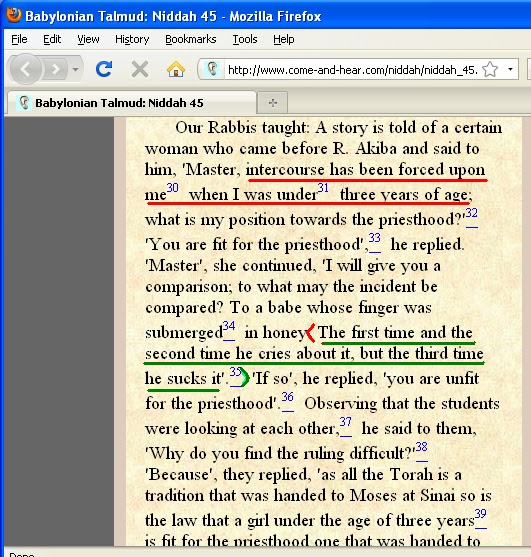Open the File menu

tap(19, 39)
